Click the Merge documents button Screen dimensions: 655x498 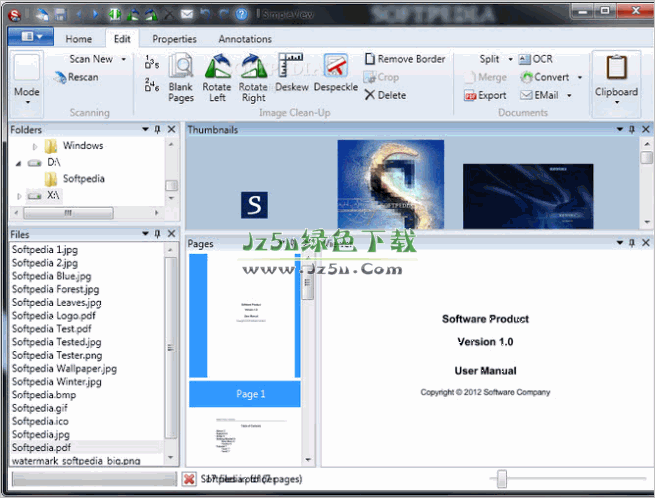pyautogui.click(x=486, y=77)
